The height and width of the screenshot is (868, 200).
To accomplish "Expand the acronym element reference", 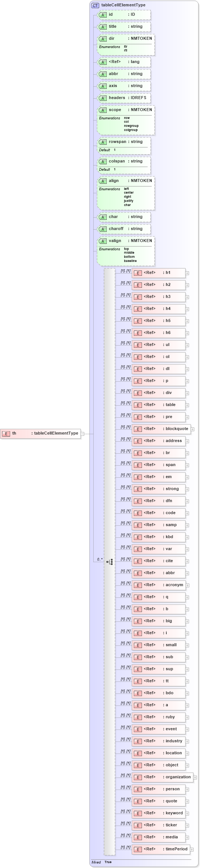I will tap(187, 585).
